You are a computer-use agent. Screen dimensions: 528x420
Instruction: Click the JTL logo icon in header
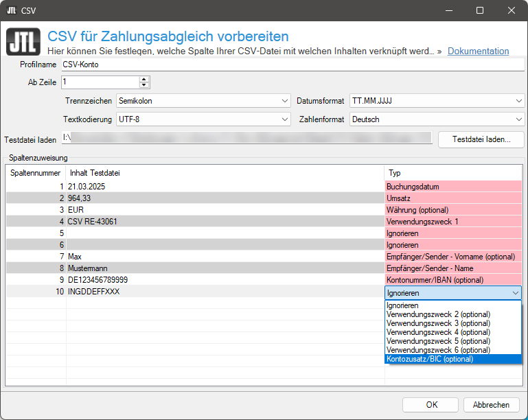click(23, 41)
